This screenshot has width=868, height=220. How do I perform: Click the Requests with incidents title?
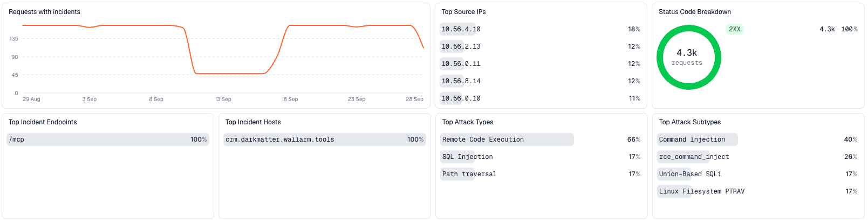pos(44,12)
